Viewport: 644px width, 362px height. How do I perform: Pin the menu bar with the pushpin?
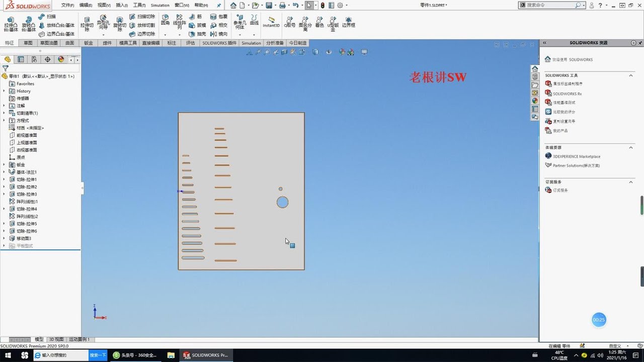click(x=219, y=6)
